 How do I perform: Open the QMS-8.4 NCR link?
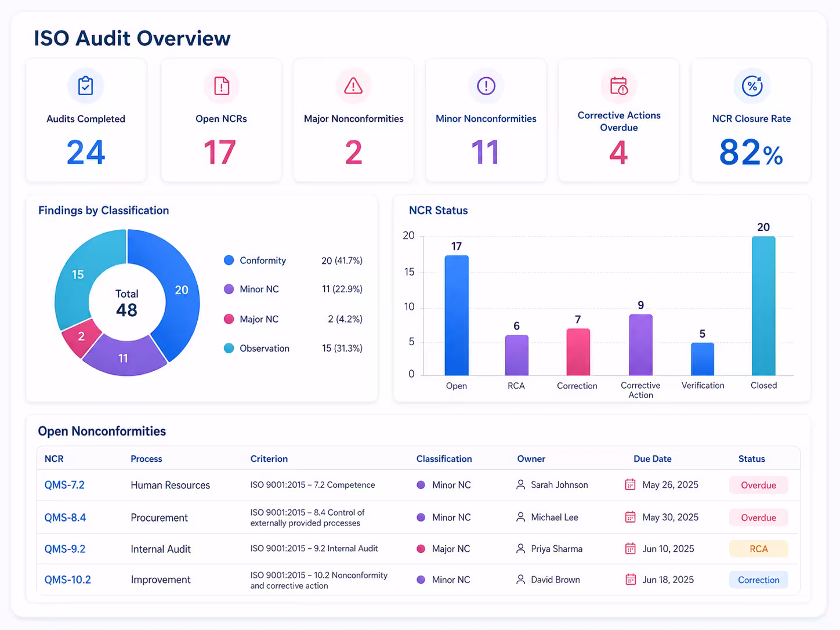pos(65,517)
